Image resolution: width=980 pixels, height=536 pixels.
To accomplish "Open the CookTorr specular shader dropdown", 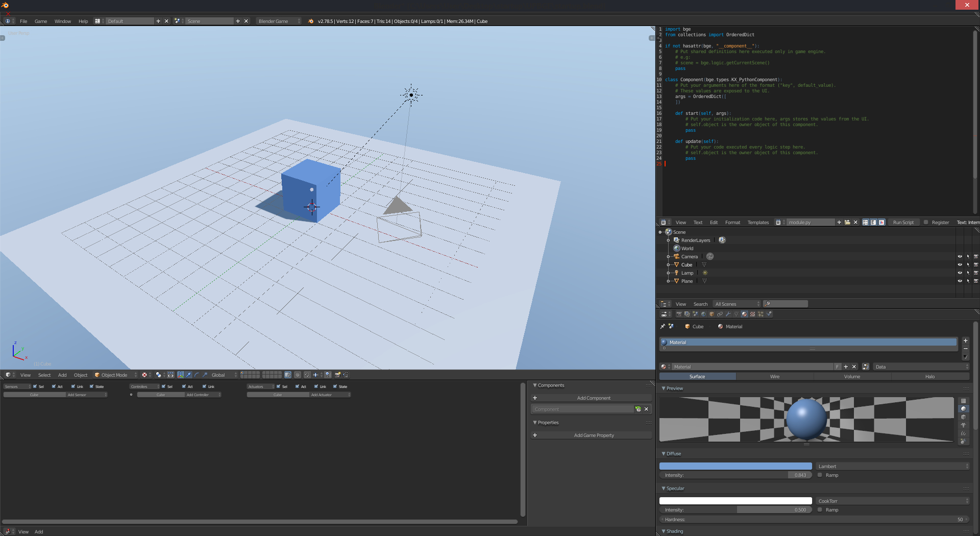I will click(x=892, y=501).
